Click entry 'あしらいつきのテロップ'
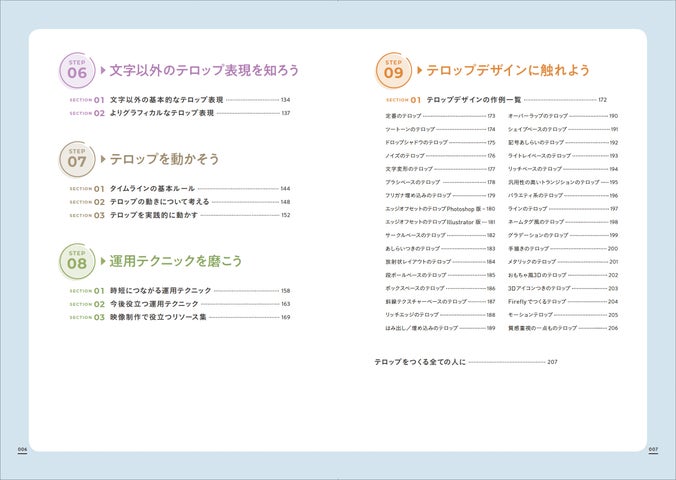The image size is (676, 480). pyautogui.click(x=413, y=249)
